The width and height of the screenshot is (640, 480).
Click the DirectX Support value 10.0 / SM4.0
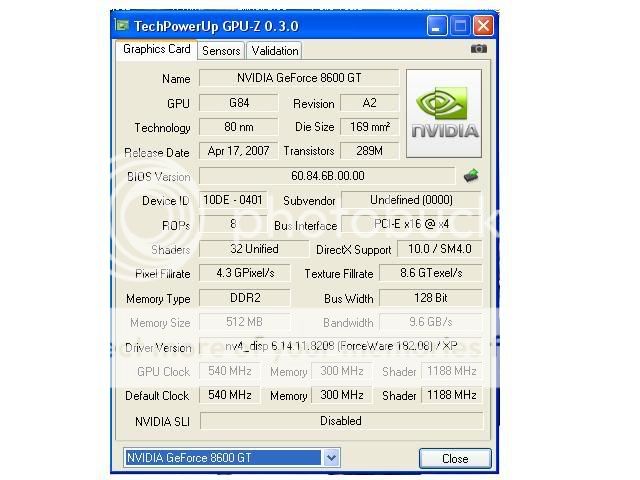pyautogui.click(x=440, y=249)
